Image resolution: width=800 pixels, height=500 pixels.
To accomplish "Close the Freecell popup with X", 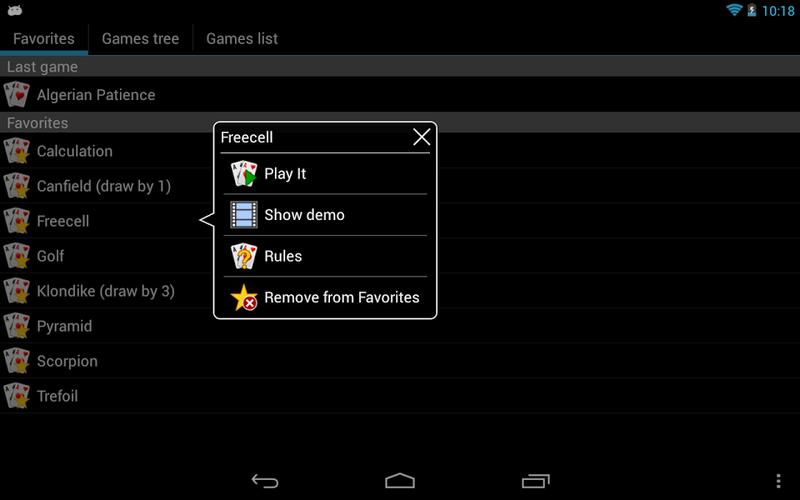I will point(421,137).
